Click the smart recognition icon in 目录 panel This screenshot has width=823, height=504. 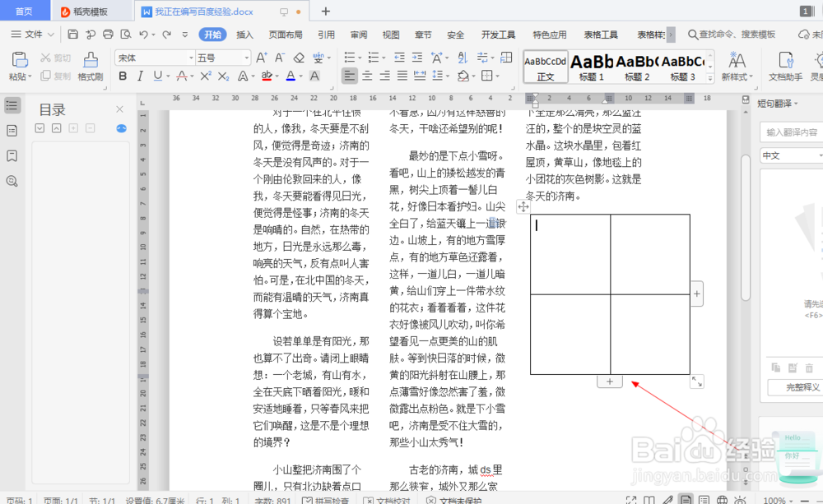point(121,128)
